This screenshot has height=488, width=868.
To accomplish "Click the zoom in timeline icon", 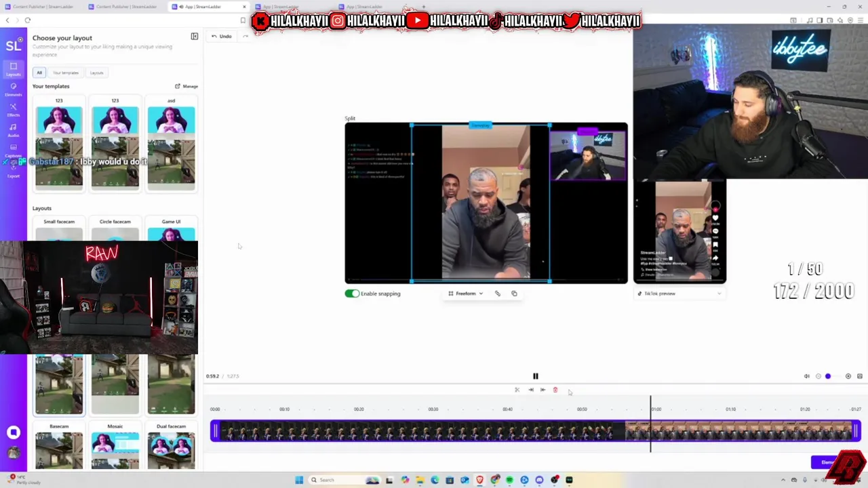I will [848, 376].
